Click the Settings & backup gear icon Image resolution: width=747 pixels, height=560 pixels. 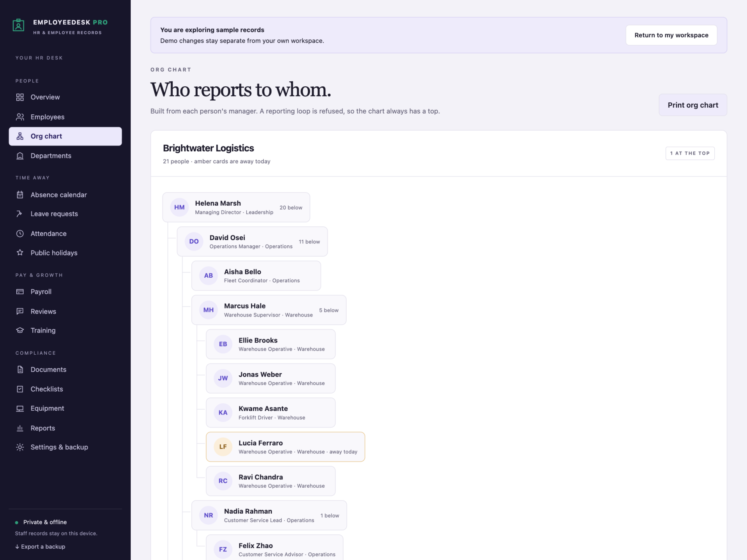(20, 447)
